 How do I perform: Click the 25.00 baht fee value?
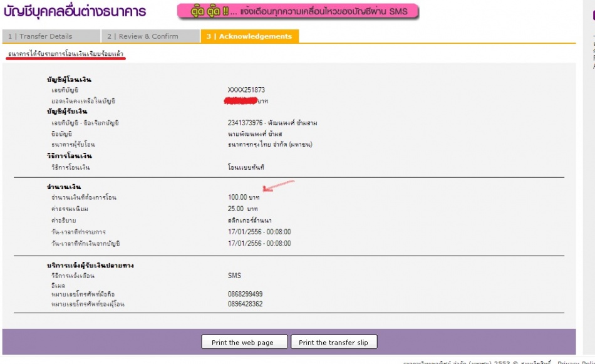click(x=242, y=209)
